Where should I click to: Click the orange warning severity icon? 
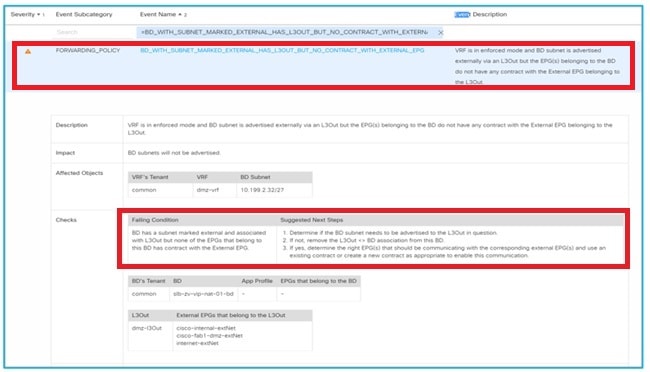click(28, 51)
